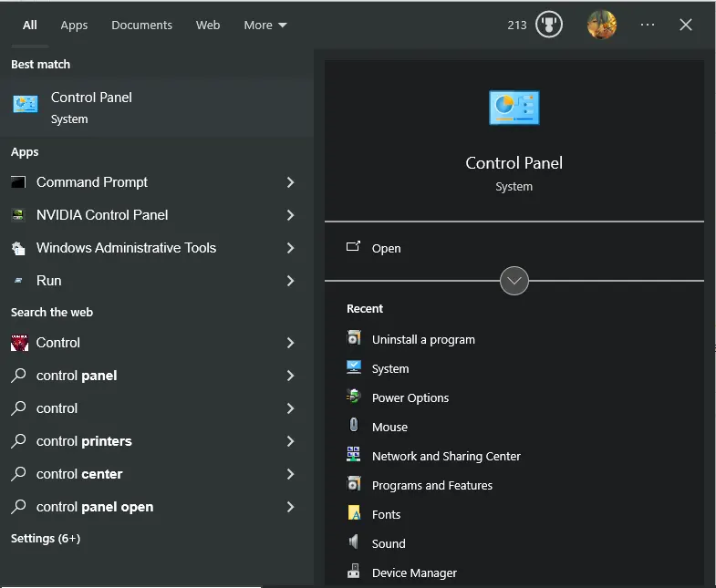Click the Windows Administrative Tools icon

(18, 248)
